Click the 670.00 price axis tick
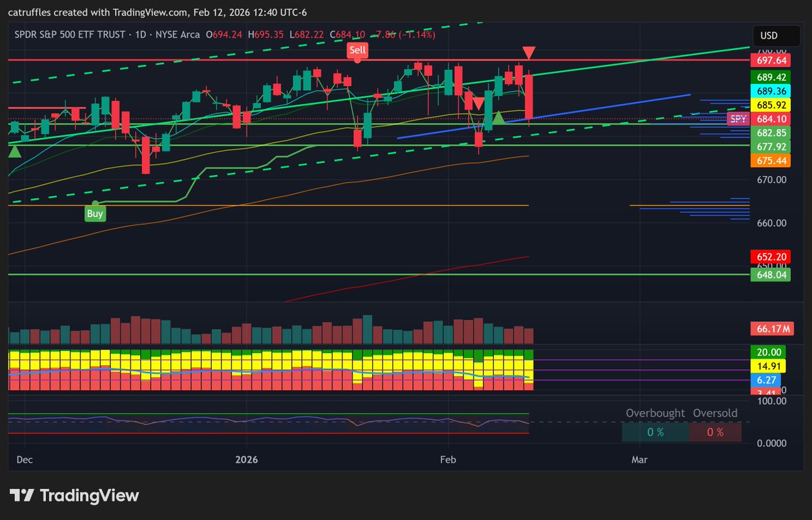Image resolution: width=812 pixels, height=520 pixels. click(x=771, y=180)
